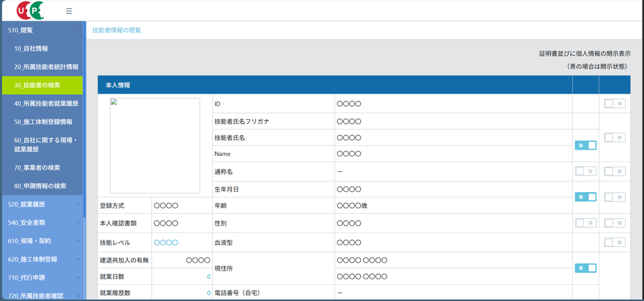
Task: Click the 技能者氏名フリガナ label
Action: click(x=242, y=121)
